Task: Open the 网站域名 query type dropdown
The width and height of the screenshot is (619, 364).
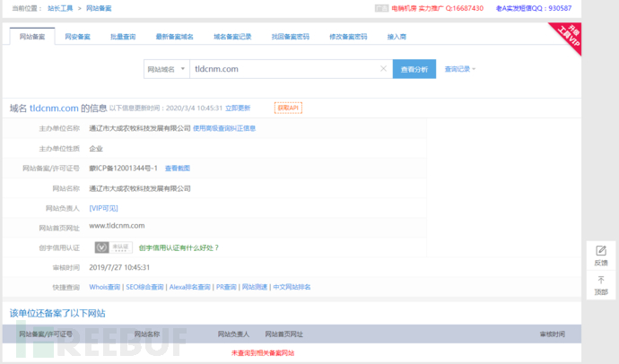Action: pyautogui.click(x=166, y=69)
